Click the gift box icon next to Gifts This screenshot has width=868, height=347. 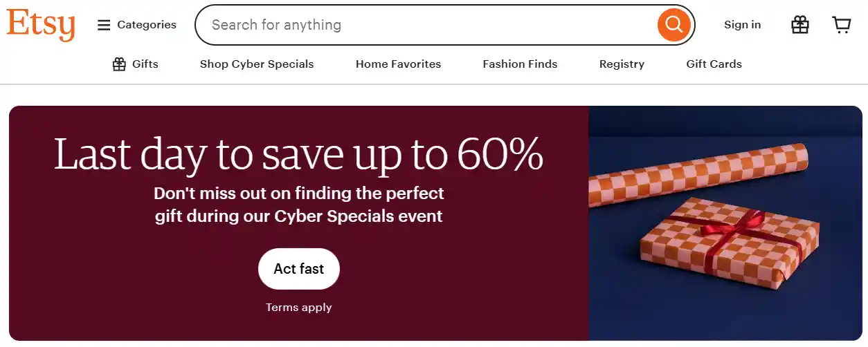point(119,64)
